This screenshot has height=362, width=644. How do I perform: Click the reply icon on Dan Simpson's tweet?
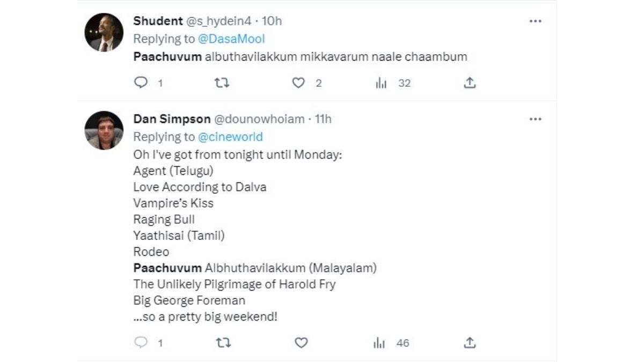[x=141, y=342]
